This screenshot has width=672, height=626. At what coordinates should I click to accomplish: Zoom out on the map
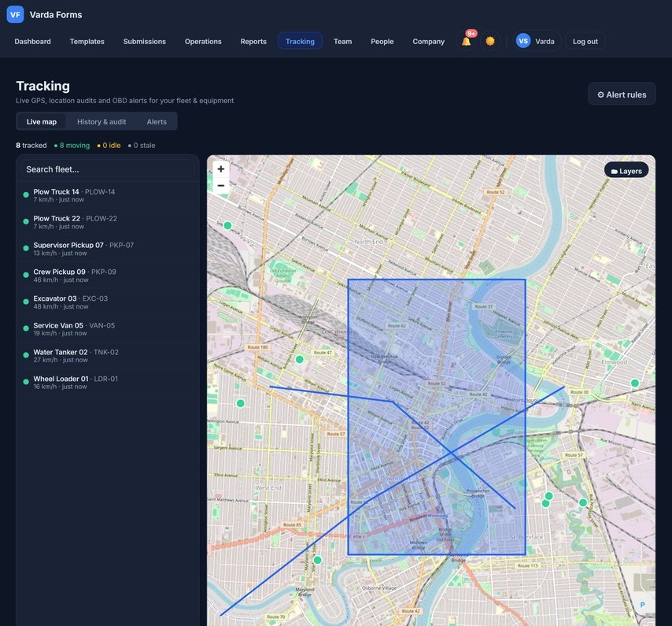tap(220, 185)
